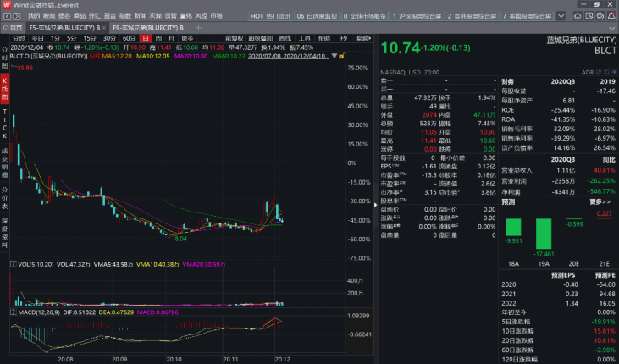Viewport: 619px width, 364px height.
Task: Open 更多>> forecast link
Action: click(600, 201)
